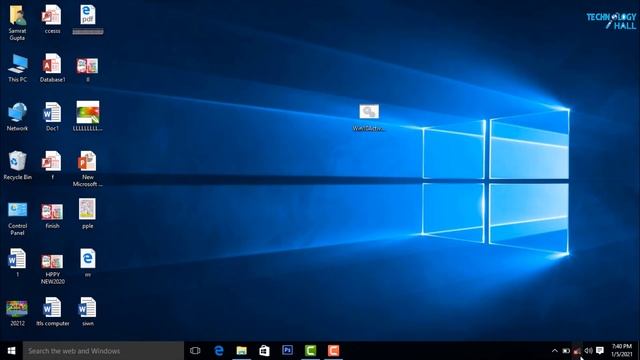This screenshot has height=360, width=640.
Task: Select the pple image file icon
Action: pyautogui.click(x=87, y=210)
